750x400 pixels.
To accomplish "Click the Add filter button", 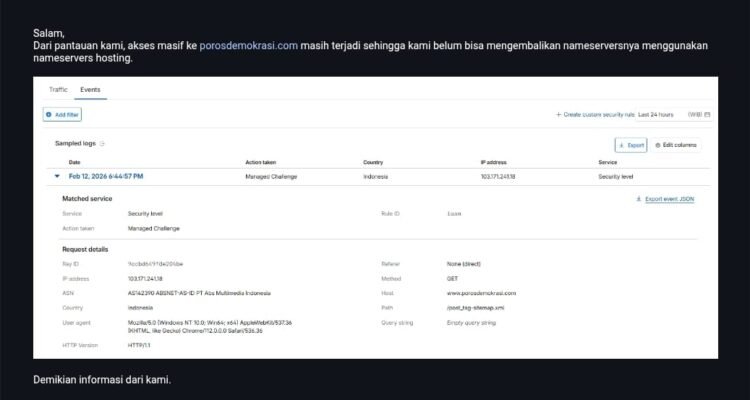I will coord(61,115).
